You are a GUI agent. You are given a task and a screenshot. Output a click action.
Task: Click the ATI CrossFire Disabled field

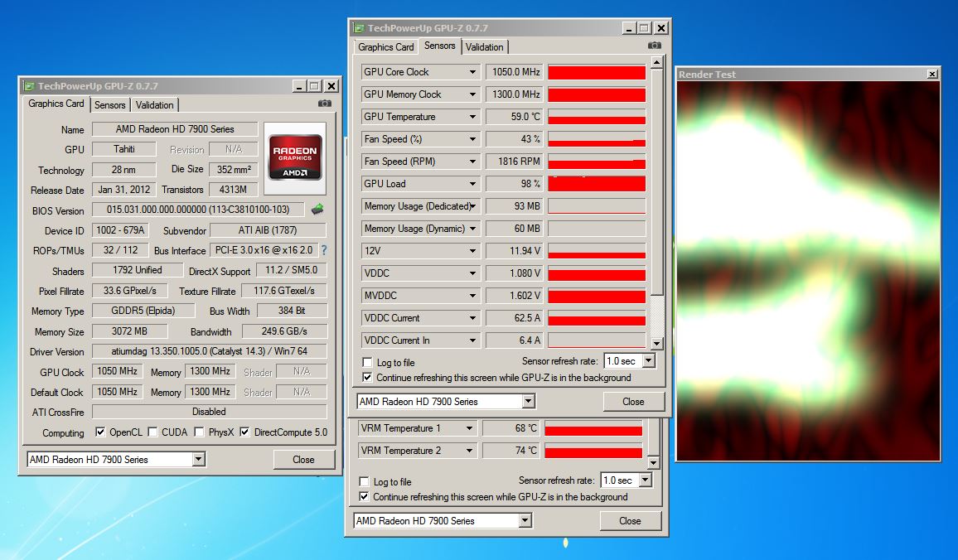[209, 412]
